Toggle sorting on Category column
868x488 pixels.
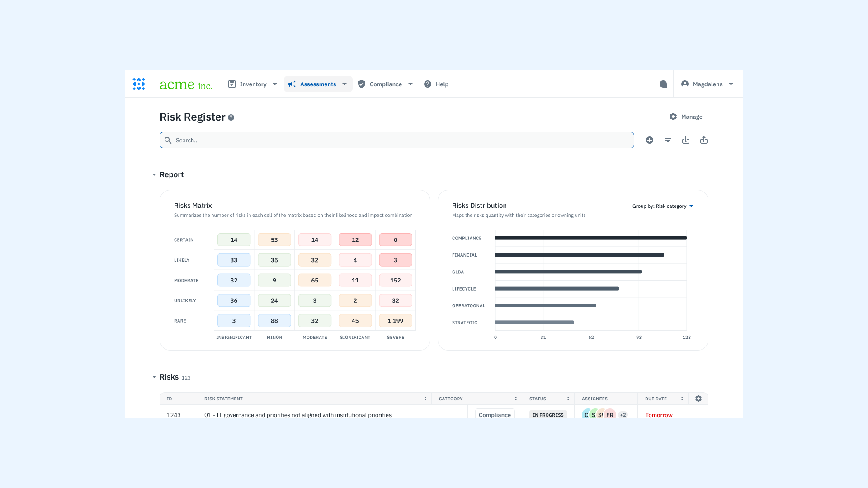coord(515,399)
